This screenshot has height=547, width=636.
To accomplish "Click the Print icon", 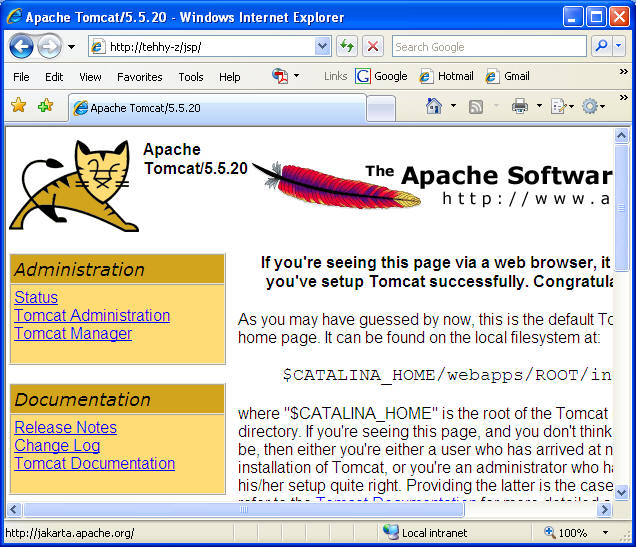I will [520, 106].
